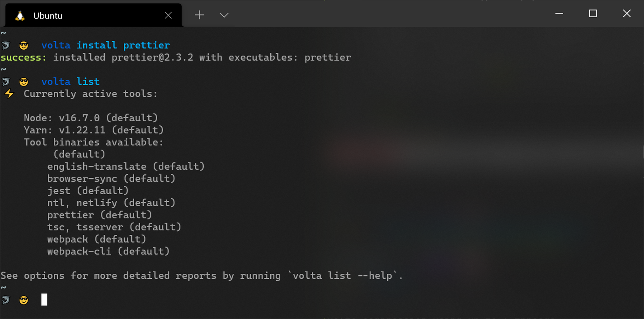Open a new terminal tab with the plus icon
This screenshot has width=644, height=319.
[199, 14]
